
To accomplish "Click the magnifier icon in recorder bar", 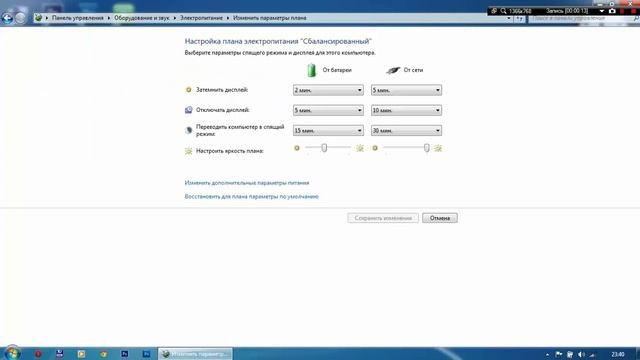I will 504,11.
